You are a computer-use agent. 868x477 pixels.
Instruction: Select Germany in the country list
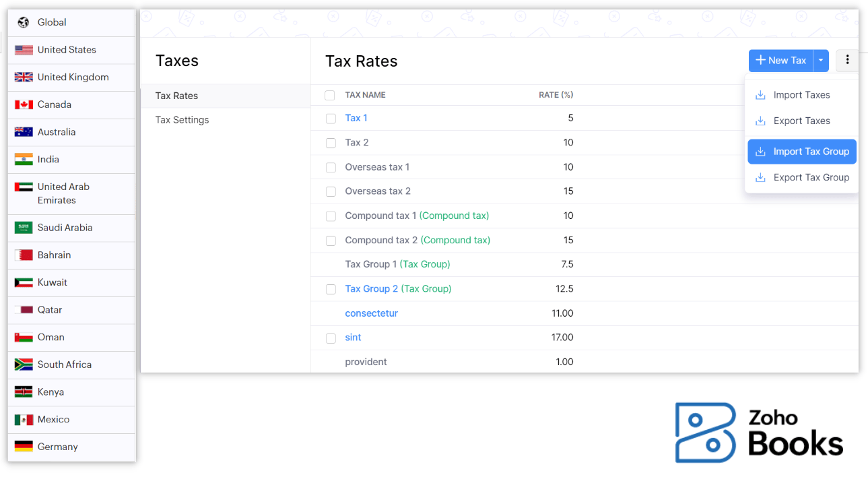click(57, 447)
